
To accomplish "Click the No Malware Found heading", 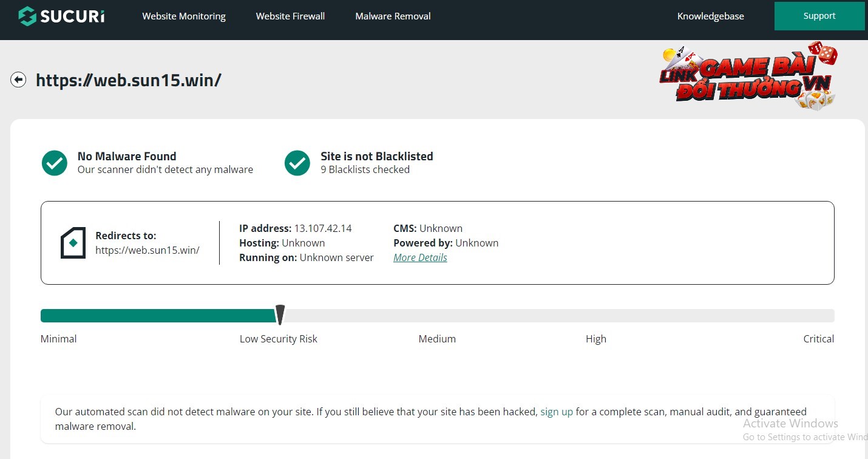I will tap(127, 156).
